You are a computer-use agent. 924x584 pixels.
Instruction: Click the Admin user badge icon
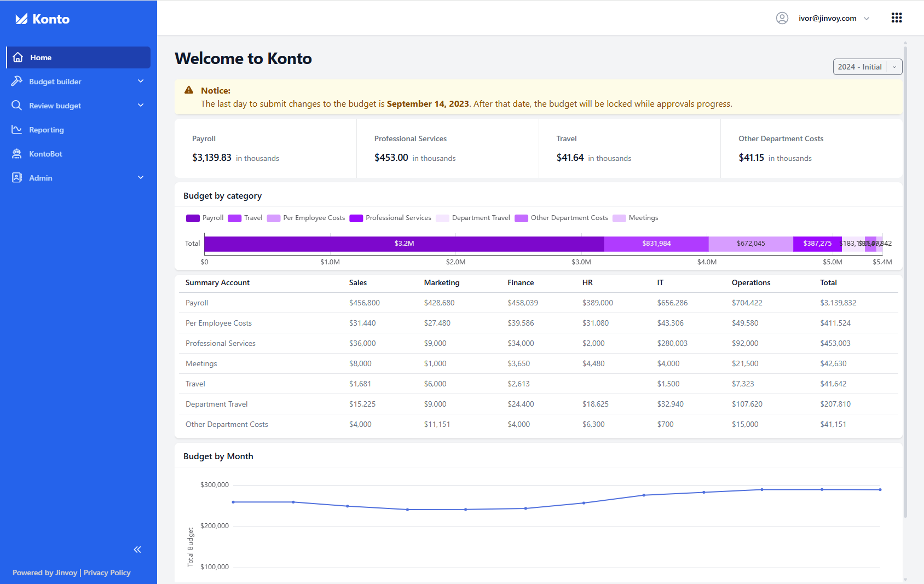(x=17, y=177)
